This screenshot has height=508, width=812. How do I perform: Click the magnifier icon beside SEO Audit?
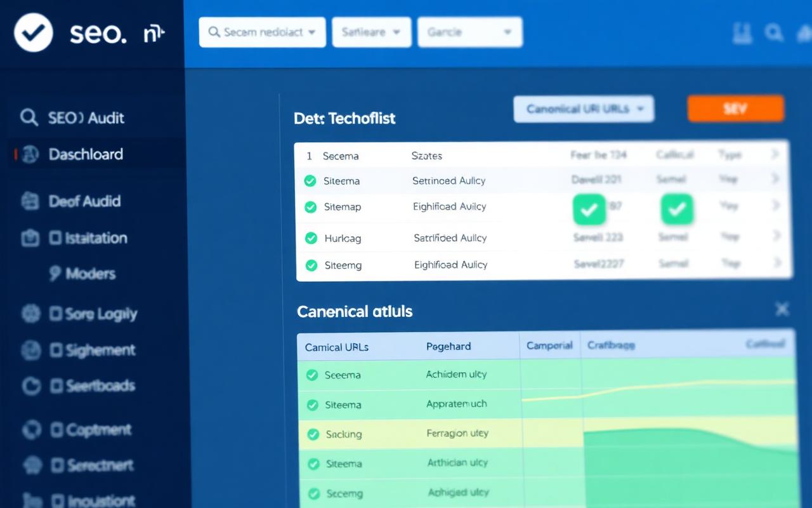[x=29, y=117]
